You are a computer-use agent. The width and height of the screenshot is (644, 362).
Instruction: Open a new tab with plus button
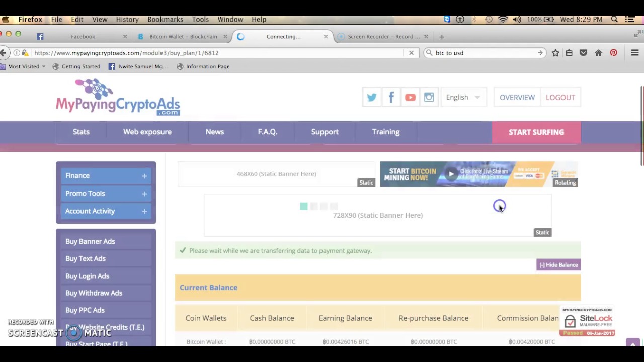click(442, 36)
